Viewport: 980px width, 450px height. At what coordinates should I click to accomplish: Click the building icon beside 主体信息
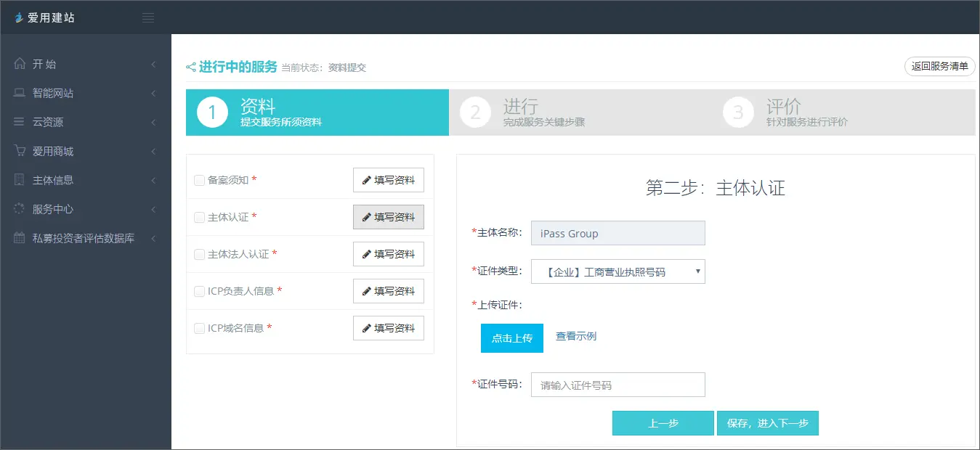pyautogui.click(x=20, y=180)
